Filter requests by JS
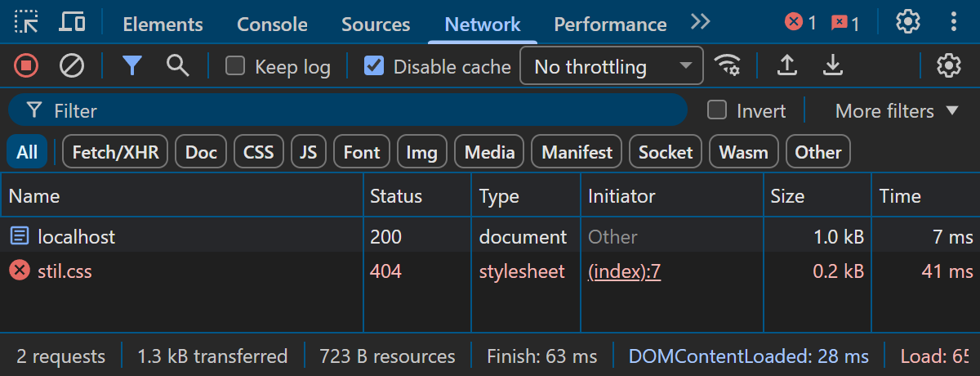The height and width of the screenshot is (376, 980). tap(308, 152)
